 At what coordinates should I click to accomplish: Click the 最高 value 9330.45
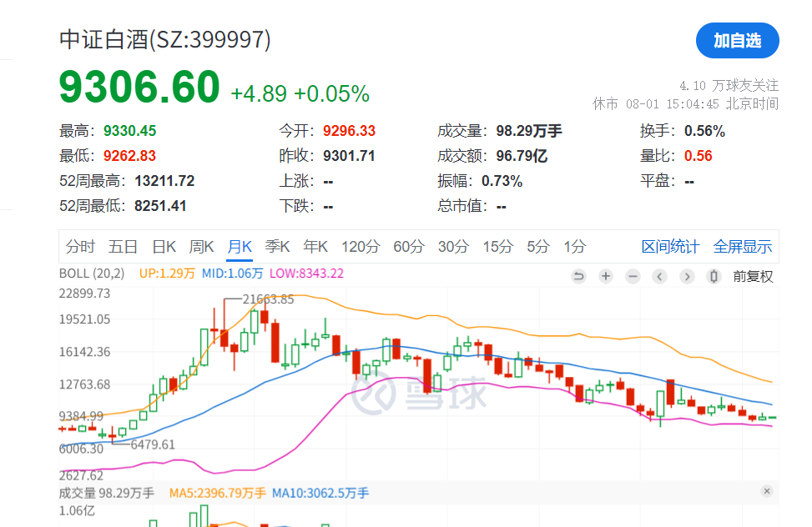click(x=130, y=131)
